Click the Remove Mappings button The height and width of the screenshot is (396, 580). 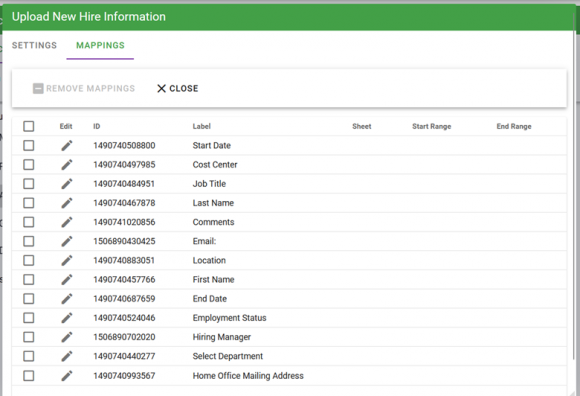[84, 88]
